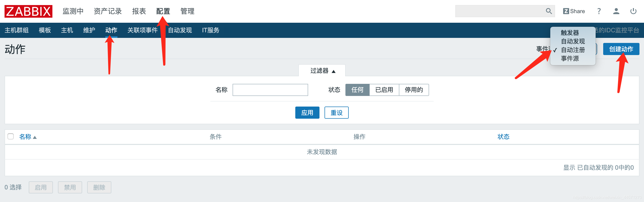Open 报表 main menu
The image size is (644, 202).
pos(139,11)
